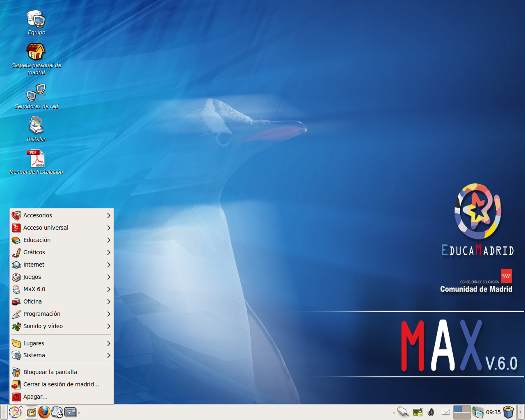Expand the Oficina submenu arrow
Image resolution: width=525 pixels, height=420 pixels.
[109, 301]
